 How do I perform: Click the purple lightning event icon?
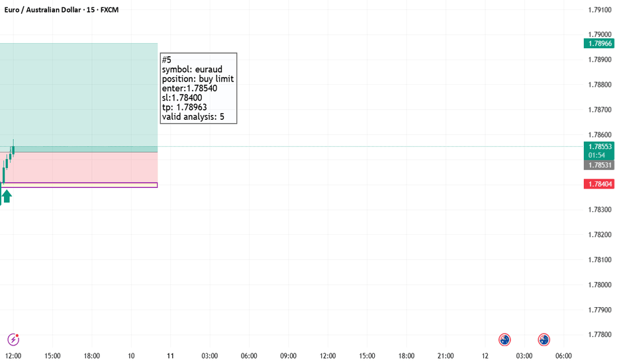[x=13, y=340]
